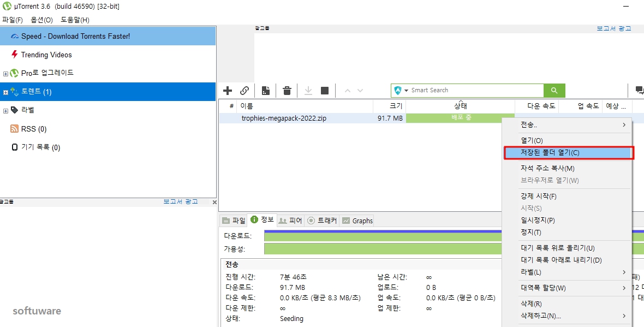This screenshot has width=644, height=327.
Task: Choose 일시정지(P) in context menu
Action: pyautogui.click(x=567, y=220)
